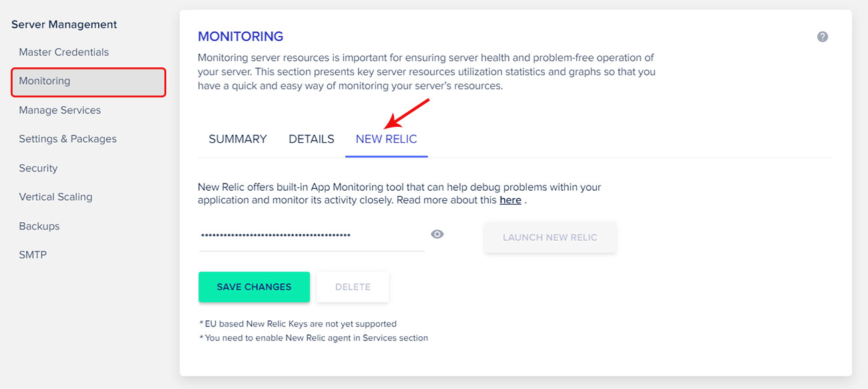Open Settings & Packages section
The image size is (868, 389).
tap(67, 139)
